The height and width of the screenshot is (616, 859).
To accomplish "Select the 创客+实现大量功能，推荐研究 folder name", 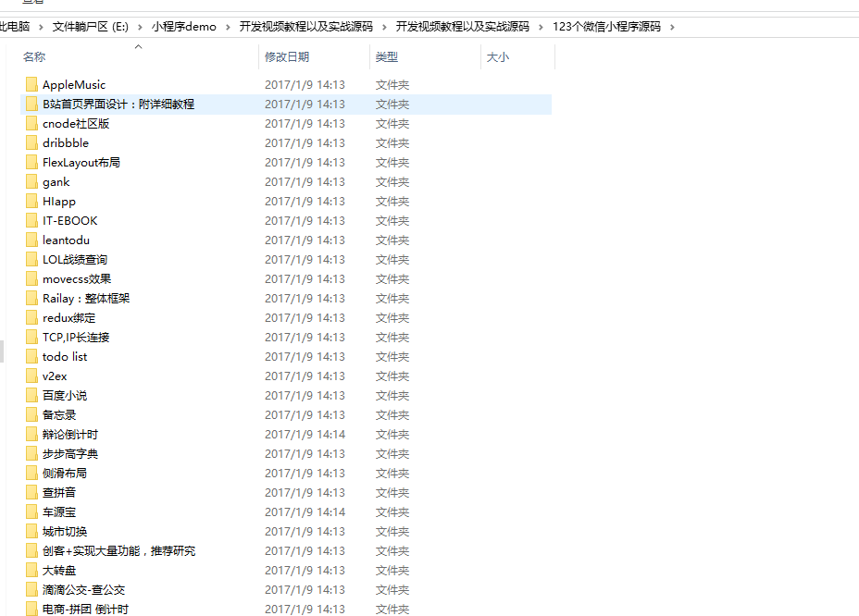I will point(118,551).
